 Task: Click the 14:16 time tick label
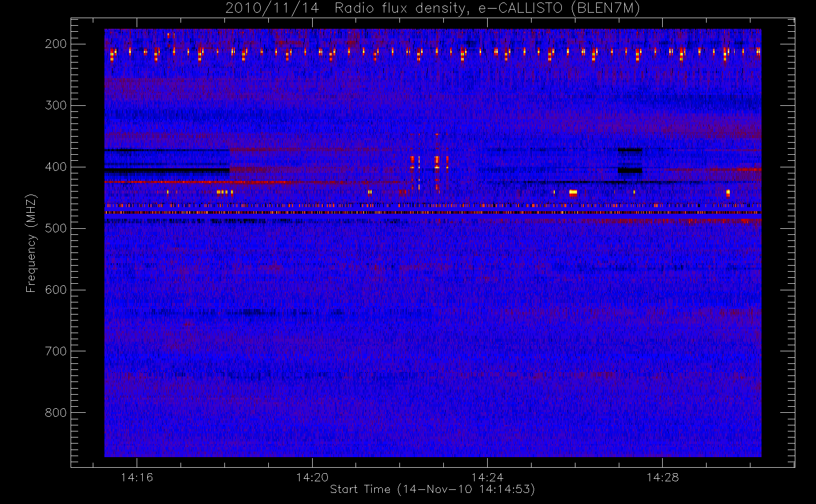point(137,477)
